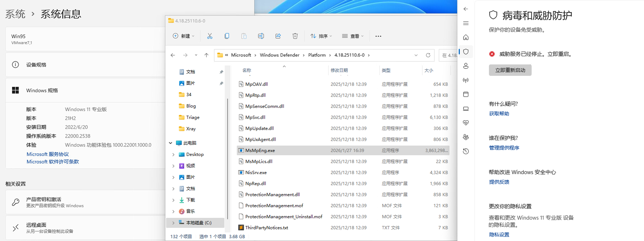Open the hamburger menu in Windows Security
This screenshot has width=644, height=241.
(466, 23)
